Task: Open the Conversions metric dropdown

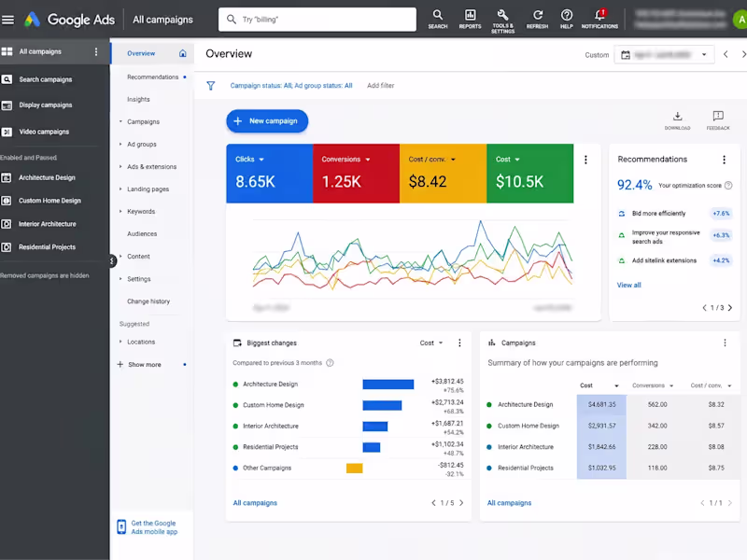Action: [368, 160]
